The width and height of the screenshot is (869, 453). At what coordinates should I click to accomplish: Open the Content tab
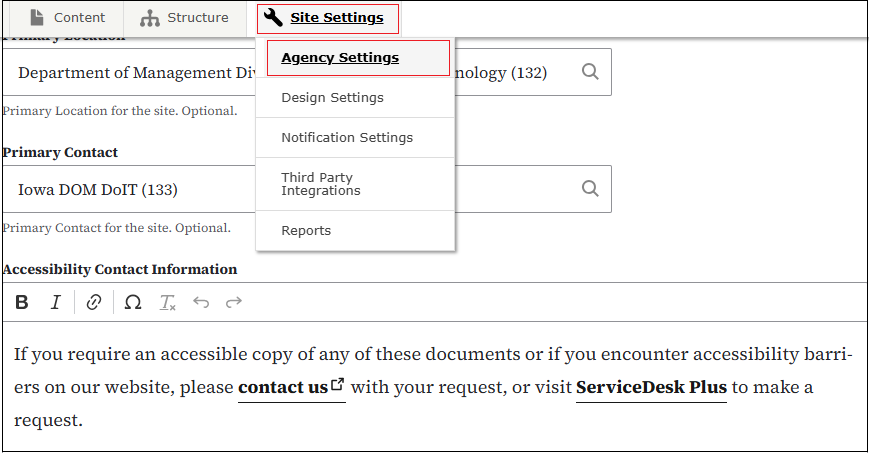[68, 18]
